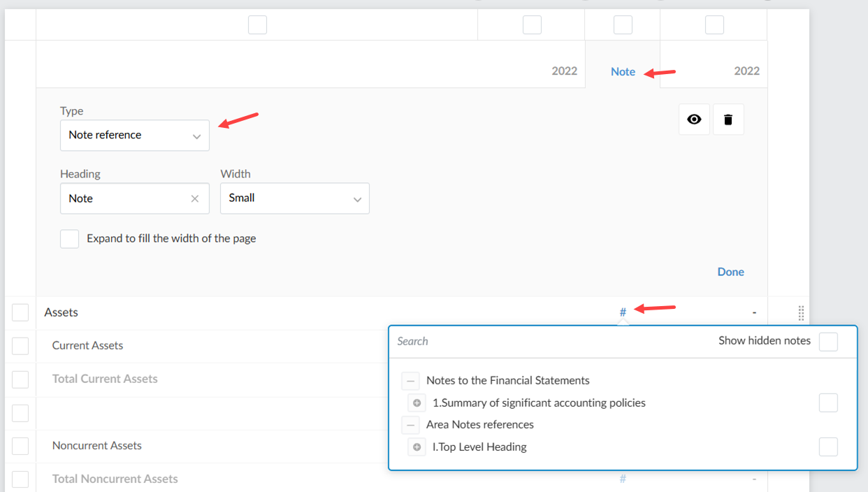Screen dimensions: 868x492
Task: Select I.Top Level Heading note entry
Action: point(479,447)
